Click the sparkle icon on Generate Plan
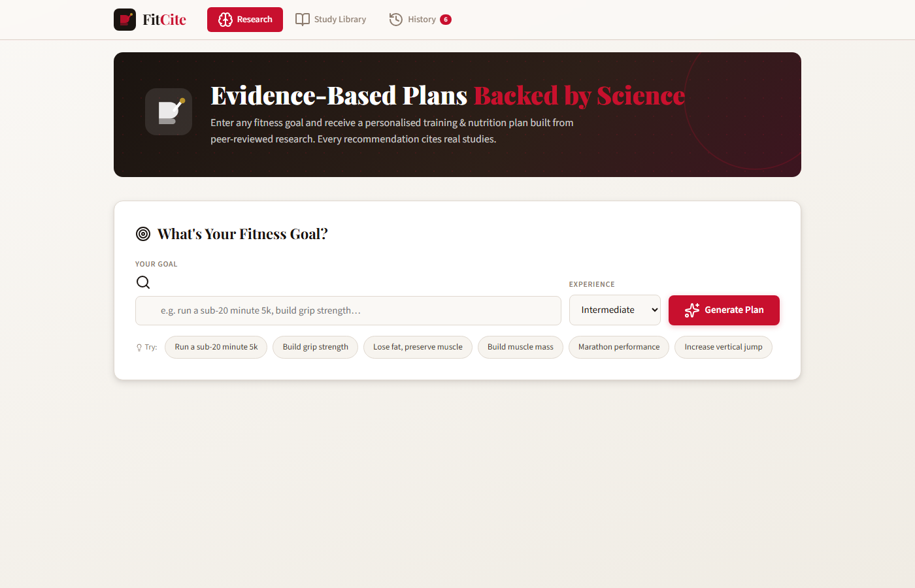The height and width of the screenshot is (588, 915). click(692, 310)
